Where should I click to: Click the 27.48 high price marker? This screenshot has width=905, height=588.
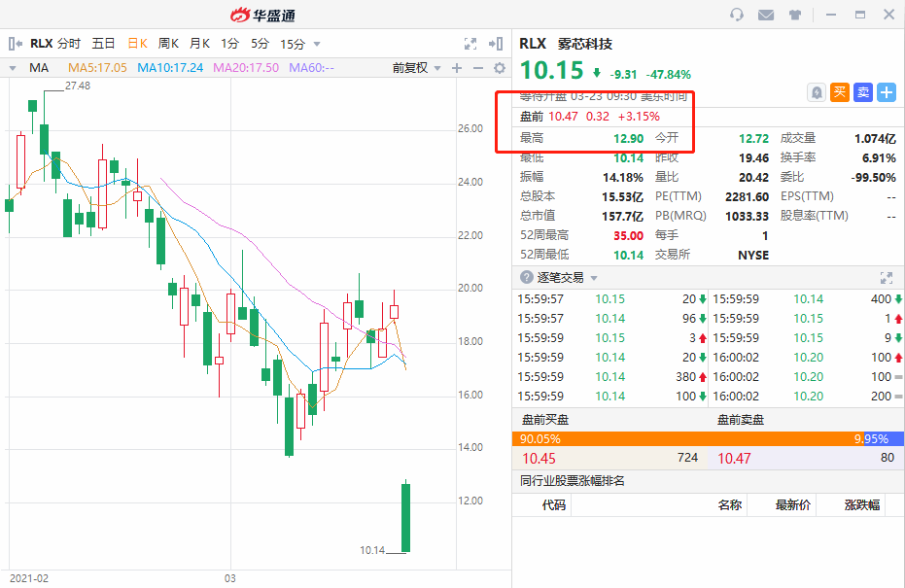click(x=78, y=86)
